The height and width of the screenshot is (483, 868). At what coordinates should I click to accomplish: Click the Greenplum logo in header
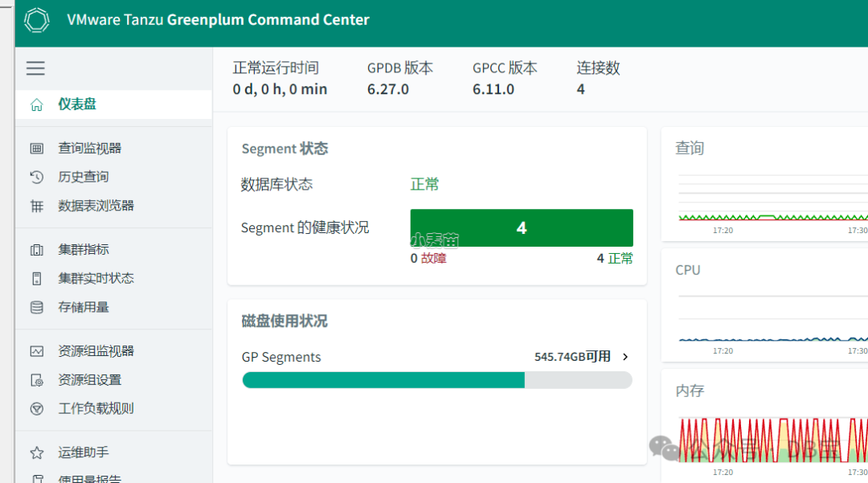38,20
